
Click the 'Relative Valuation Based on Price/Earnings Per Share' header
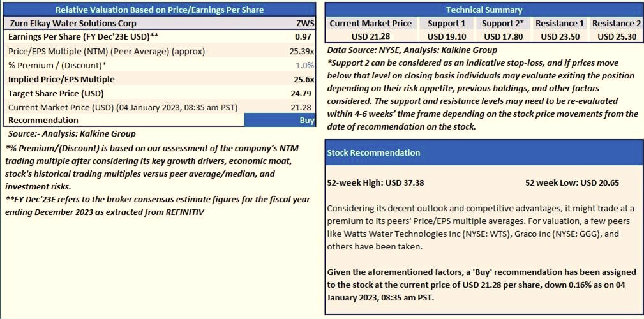tap(159, 10)
